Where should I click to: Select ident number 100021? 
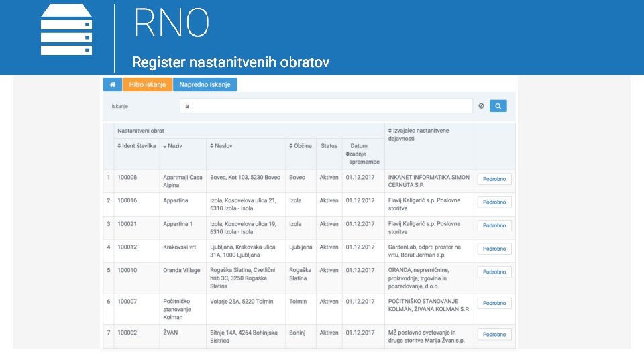(127, 224)
